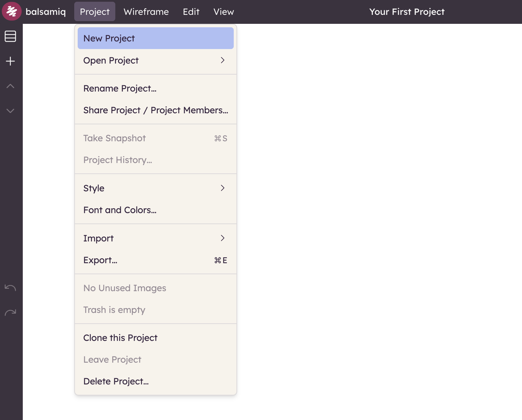Undo the last action

[10, 287]
